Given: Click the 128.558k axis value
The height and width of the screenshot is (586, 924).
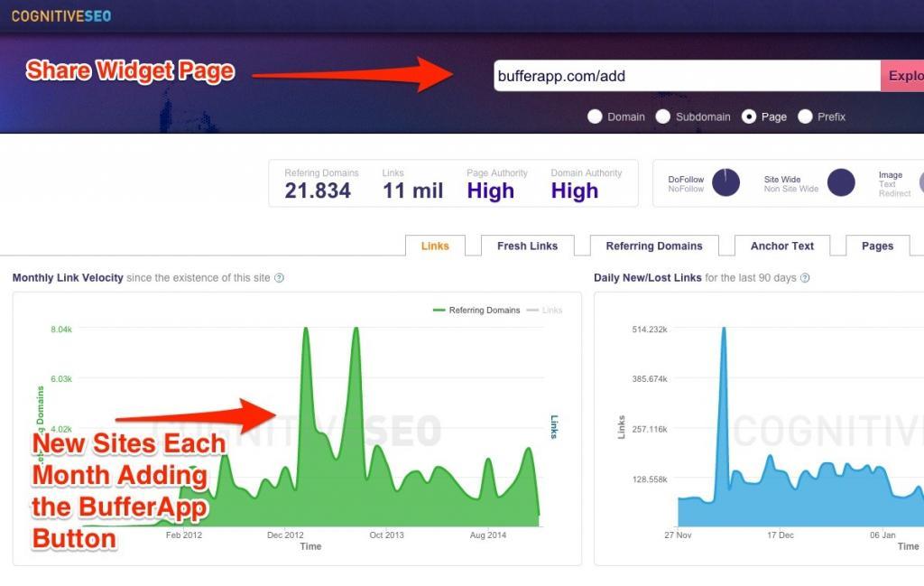Looking at the screenshot, I should pos(650,479).
